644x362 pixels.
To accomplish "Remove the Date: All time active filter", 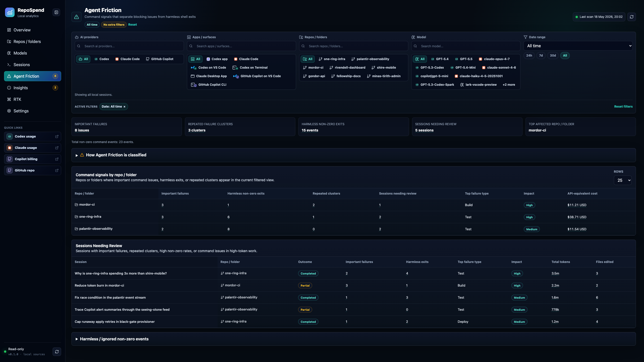I will click(124, 107).
